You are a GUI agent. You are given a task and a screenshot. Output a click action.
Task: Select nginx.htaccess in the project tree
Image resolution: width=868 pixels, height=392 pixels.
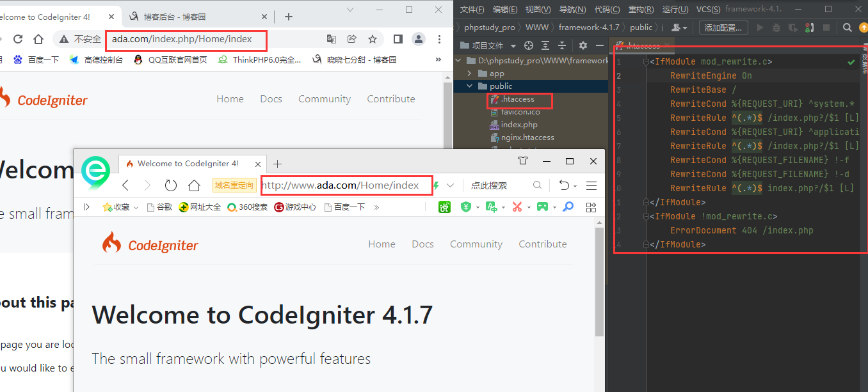tap(522, 137)
